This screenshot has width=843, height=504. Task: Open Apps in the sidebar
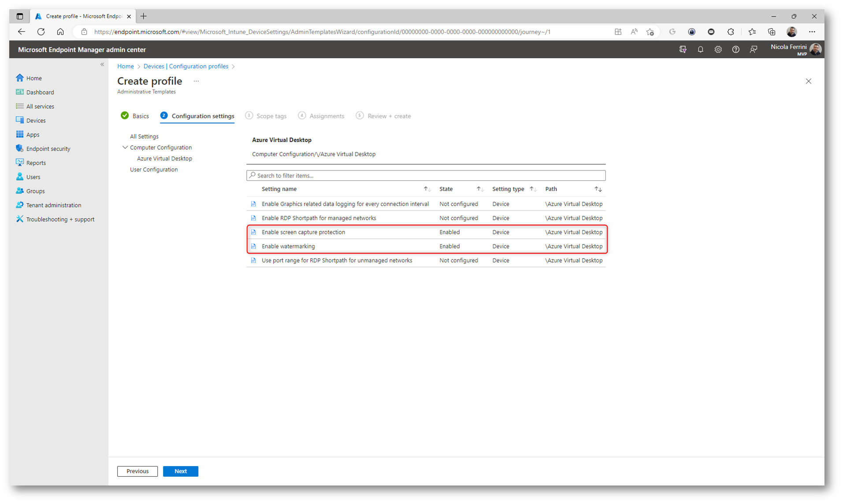[28, 134]
